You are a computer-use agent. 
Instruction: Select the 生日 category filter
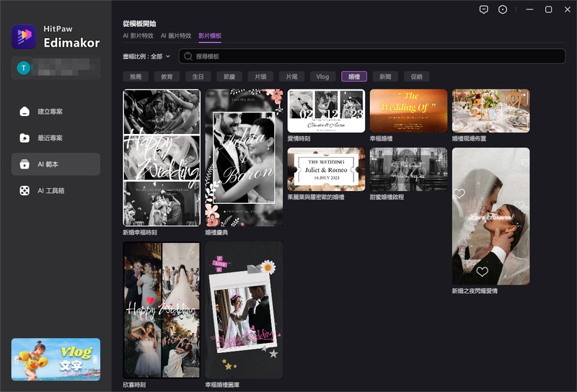[198, 76]
